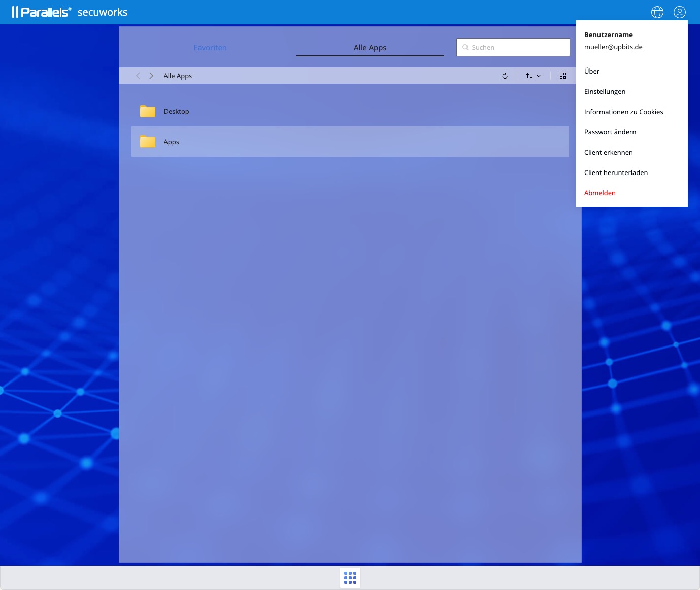This screenshot has width=700, height=590.
Task: Click Client herunterladen entry
Action: point(616,172)
